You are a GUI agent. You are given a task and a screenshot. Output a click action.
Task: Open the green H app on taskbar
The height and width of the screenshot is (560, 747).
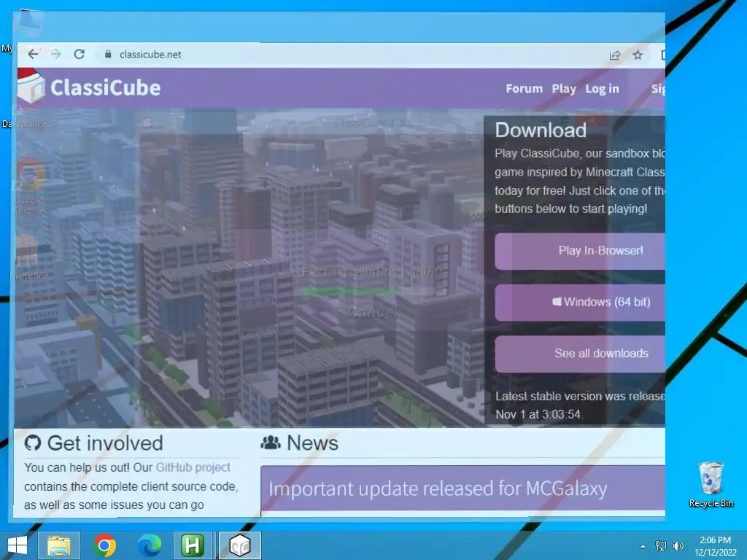click(x=193, y=545)
